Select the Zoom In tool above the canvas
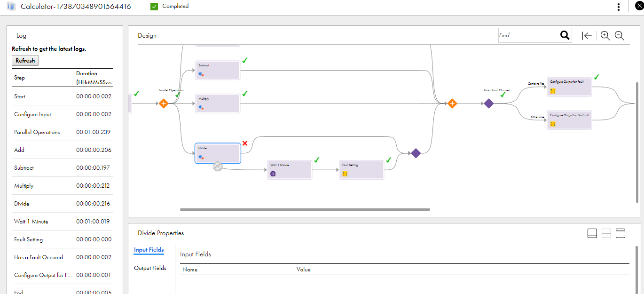Image resolution: width=644 pixels, height=294 pixels. 605,35
